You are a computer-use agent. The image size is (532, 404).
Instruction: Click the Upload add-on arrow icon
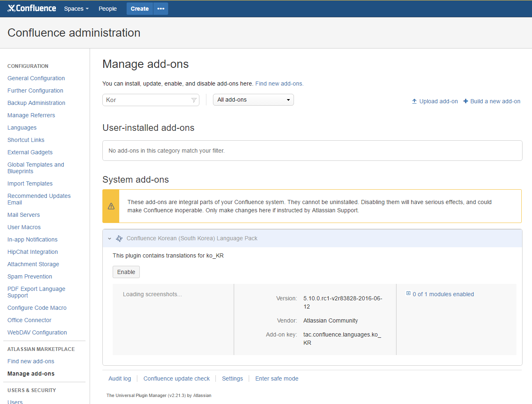(414, 101)
